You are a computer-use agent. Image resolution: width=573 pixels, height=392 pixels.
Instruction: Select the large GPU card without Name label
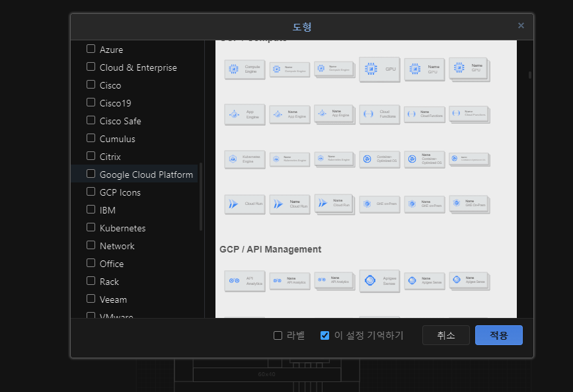tap(379, 69)
